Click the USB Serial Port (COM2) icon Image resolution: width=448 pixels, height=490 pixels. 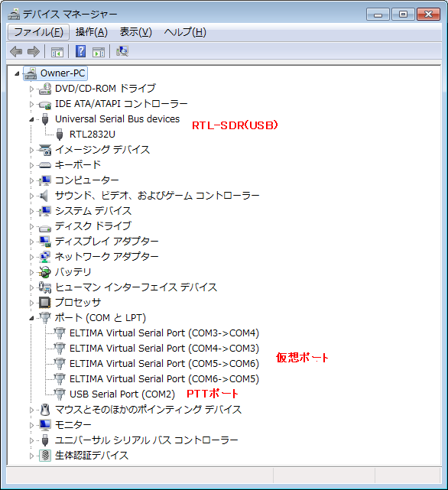(60, 394)
